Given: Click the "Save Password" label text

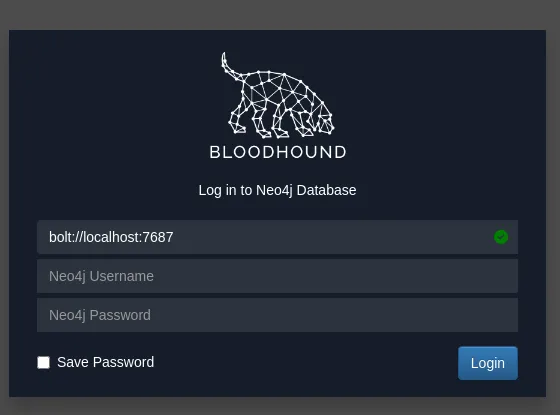Looking at the screenshot, I should (106, 362).
